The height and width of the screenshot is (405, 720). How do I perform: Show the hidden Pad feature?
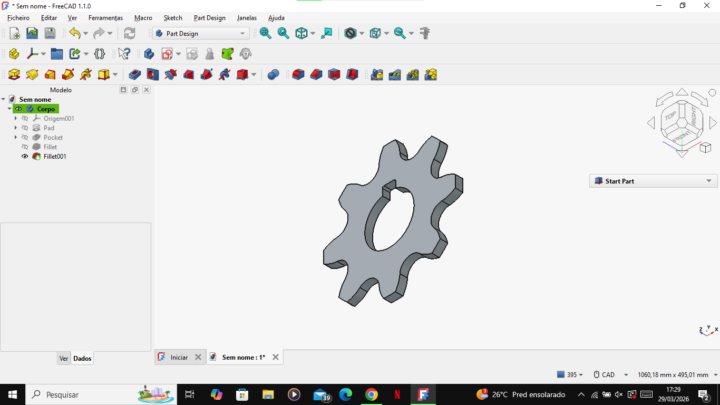click(x=25, y=128)
